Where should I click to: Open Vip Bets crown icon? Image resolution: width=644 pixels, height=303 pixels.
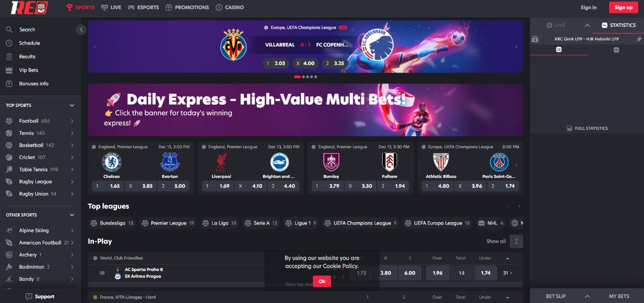click(9, 70)
